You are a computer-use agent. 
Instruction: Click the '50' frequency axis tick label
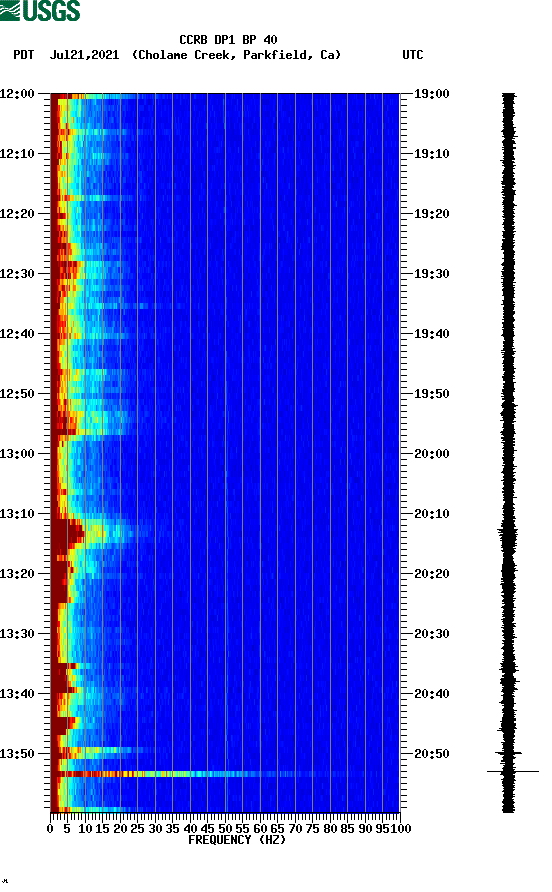[x=225, y=829]
